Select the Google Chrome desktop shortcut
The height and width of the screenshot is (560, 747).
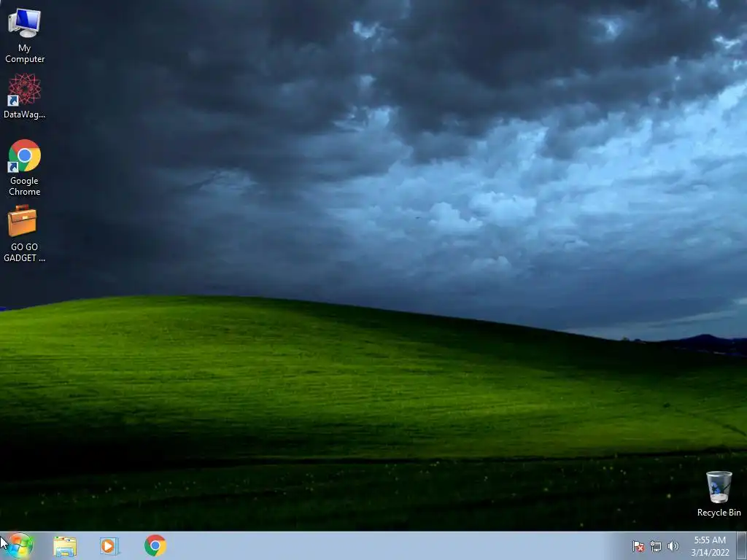point(24,168)
